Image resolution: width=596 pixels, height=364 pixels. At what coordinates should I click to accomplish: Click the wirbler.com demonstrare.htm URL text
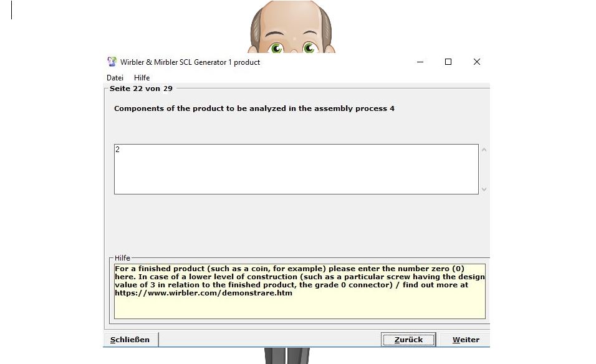(203, 293)
